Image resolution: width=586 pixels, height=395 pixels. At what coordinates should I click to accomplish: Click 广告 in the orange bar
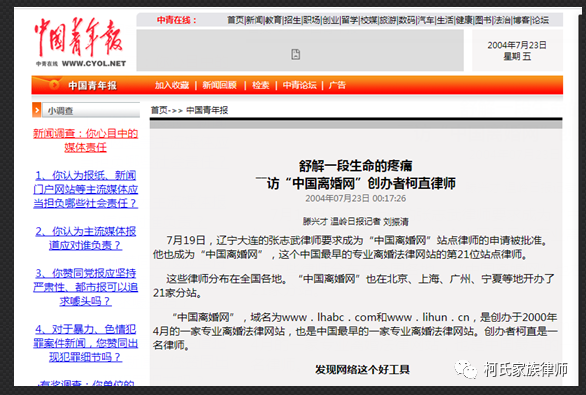point(337,85)
